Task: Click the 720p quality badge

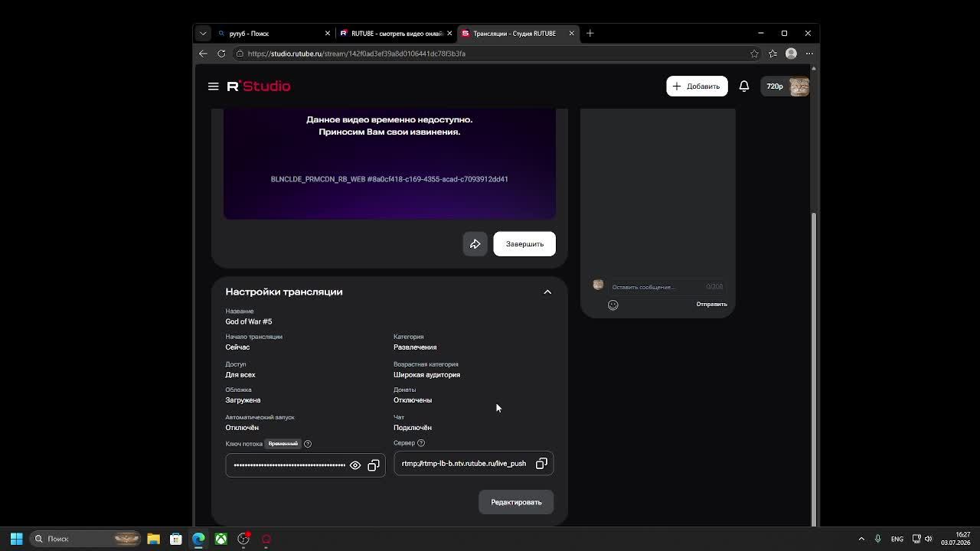Action: (775, 86)
